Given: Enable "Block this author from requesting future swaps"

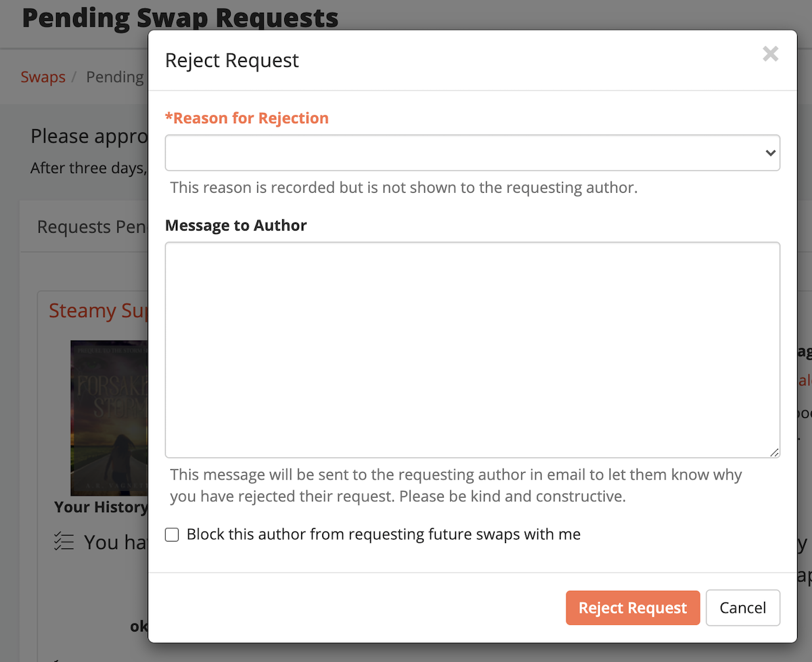Looking at the screenshot, I should click(172, 534).
